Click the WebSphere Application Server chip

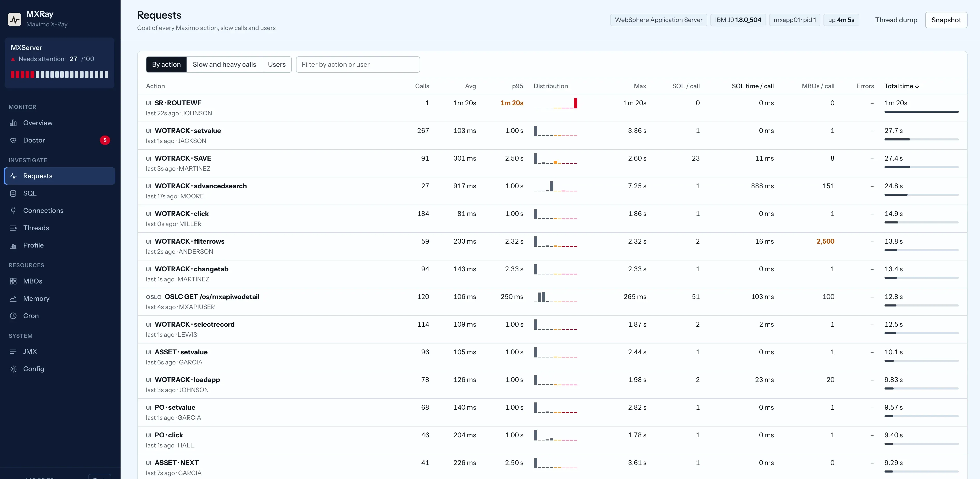658,20
